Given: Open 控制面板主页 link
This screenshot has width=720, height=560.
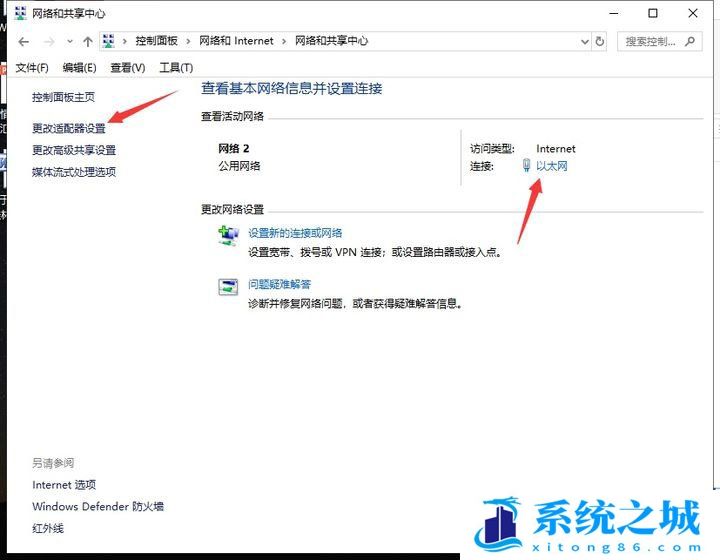Looking at the screenshot, I should tap(63, 97).
